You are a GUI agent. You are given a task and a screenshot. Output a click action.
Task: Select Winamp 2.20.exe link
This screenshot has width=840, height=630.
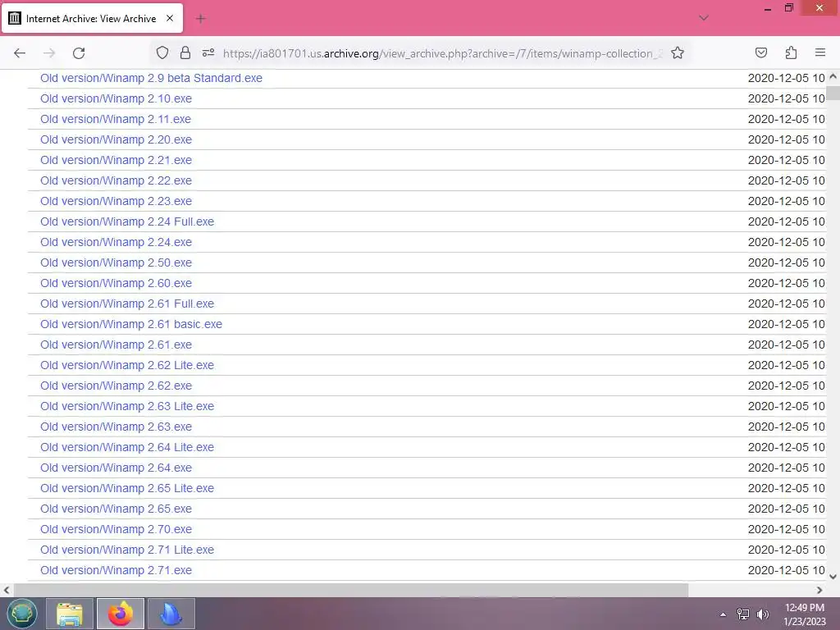[x=116, y=139]
